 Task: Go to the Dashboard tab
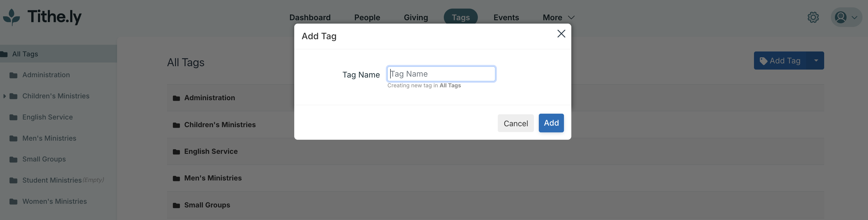(310, 17)
